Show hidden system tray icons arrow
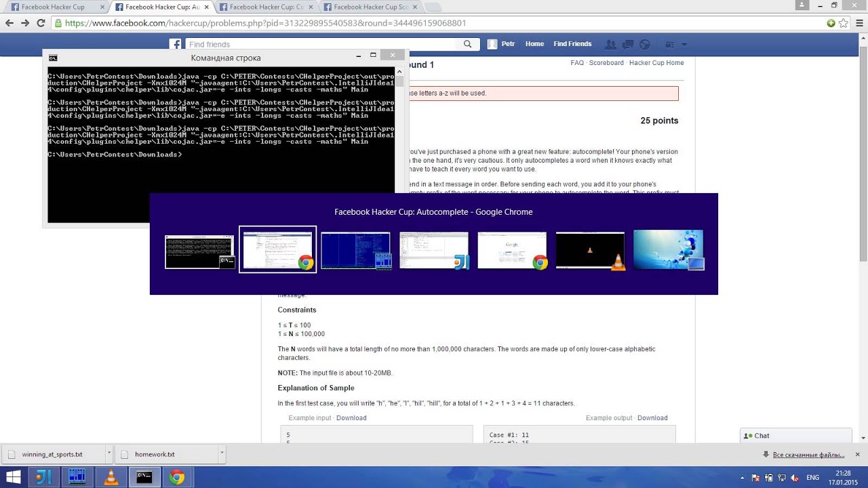 [x=742, y=478]
